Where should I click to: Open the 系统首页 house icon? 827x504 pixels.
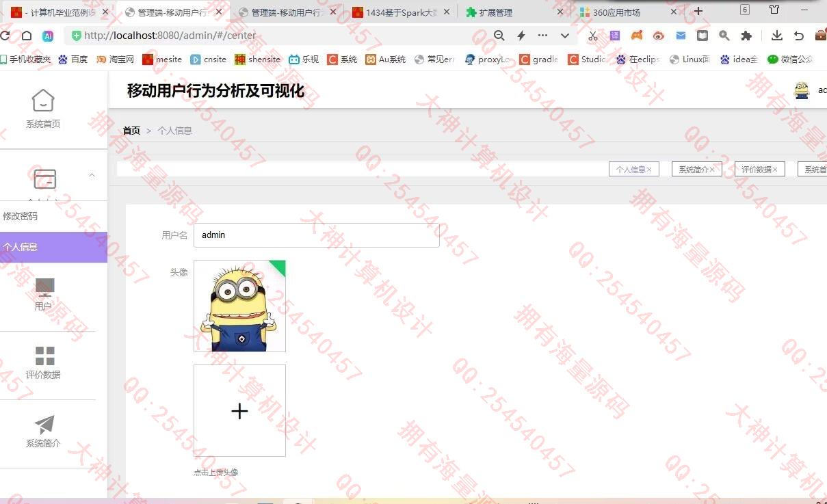tap(43, 101)
